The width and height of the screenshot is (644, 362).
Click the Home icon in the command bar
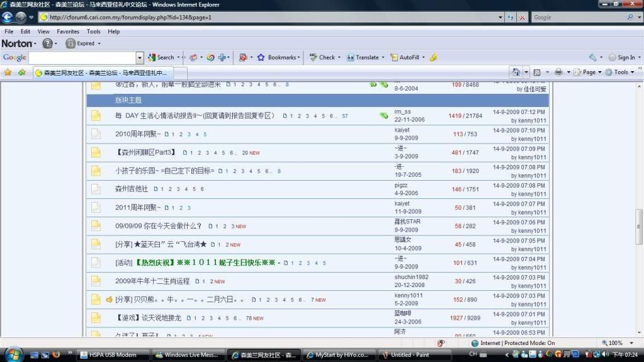(516, 72)
